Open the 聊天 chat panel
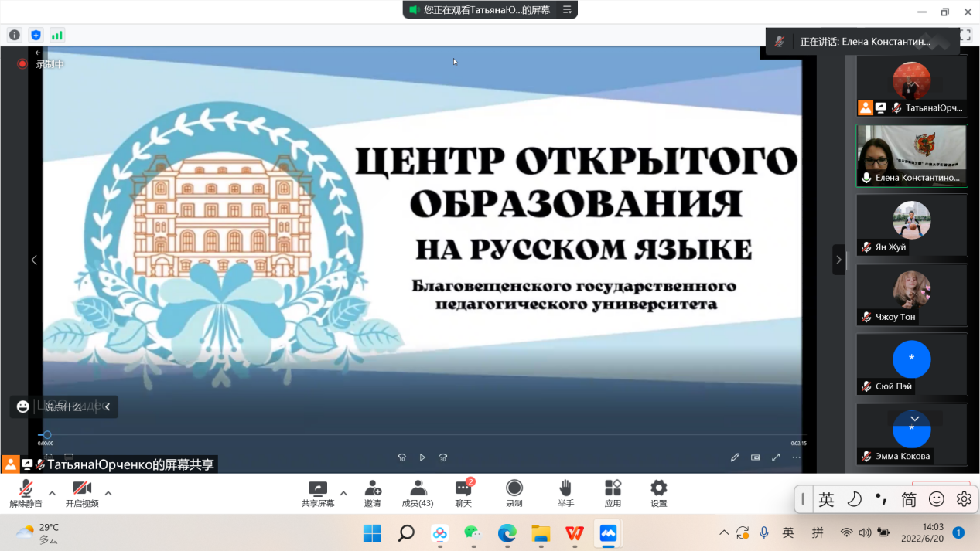Viewport: 980px width, 551px height. (463, 493)
